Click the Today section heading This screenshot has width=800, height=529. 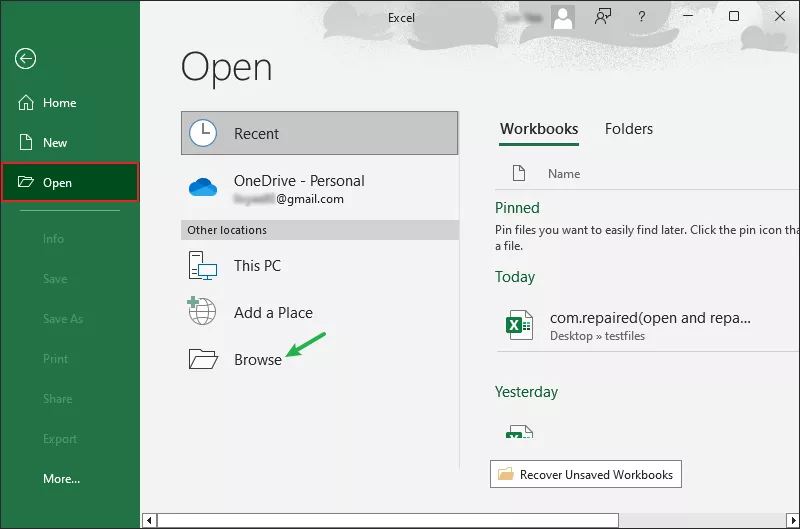coord(515,277)
